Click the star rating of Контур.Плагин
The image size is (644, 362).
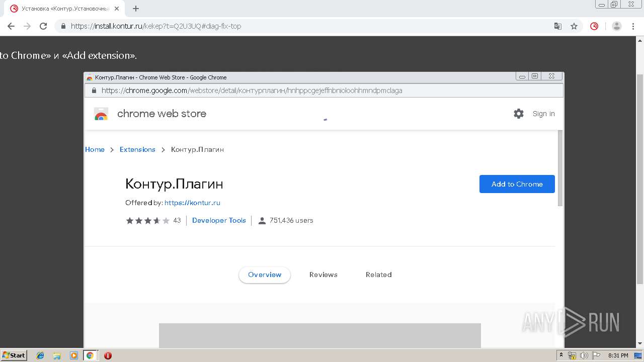click(147, 220)
